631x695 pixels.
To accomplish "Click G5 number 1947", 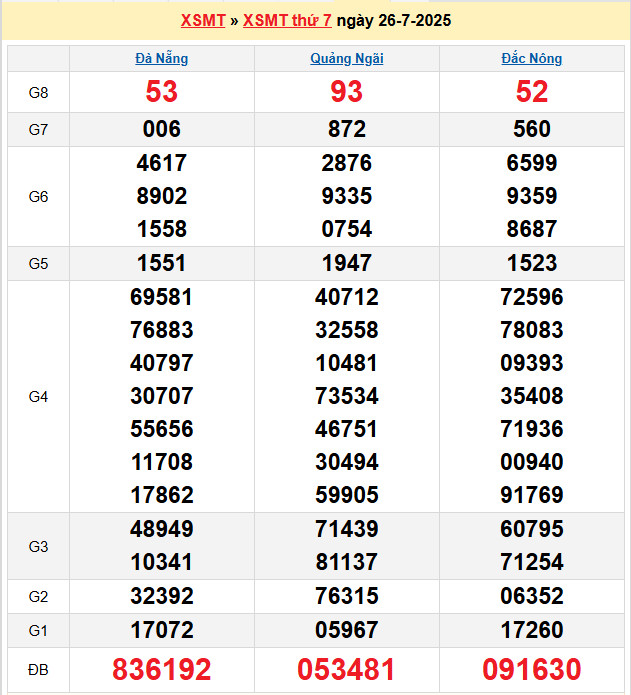I will 347,263.
